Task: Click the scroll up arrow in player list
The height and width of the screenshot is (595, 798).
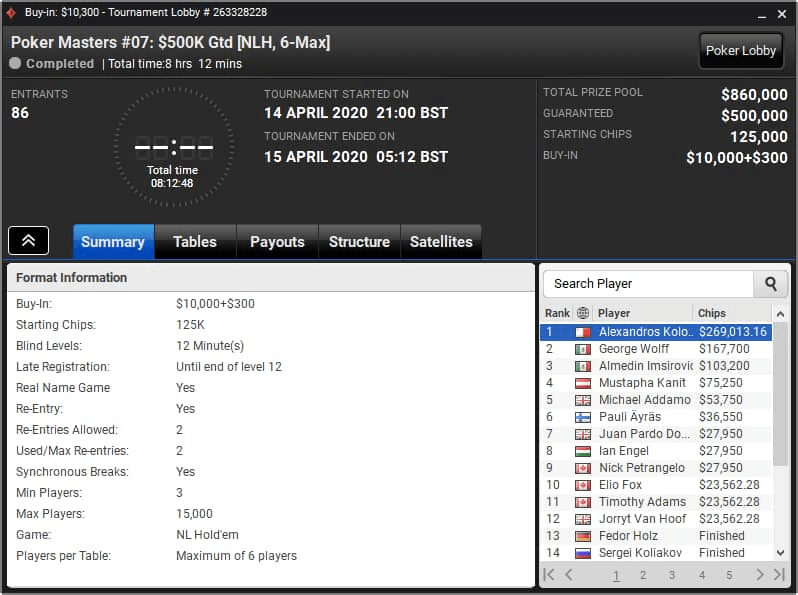Action: click(780, 314)
